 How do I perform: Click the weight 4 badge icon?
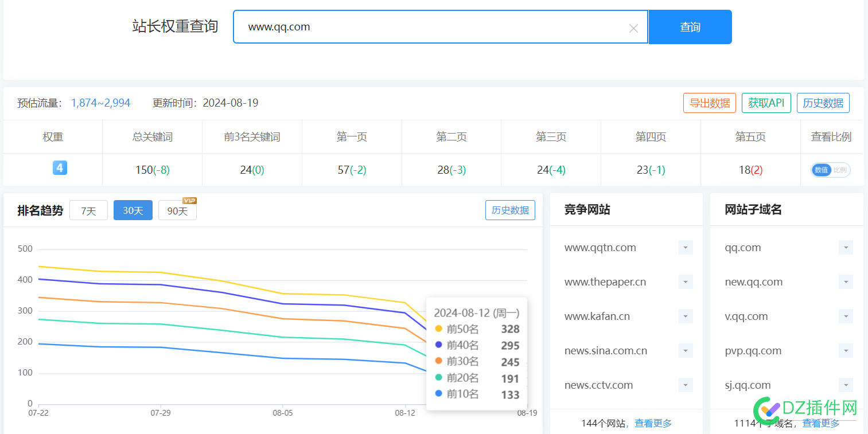coord(60,167)
